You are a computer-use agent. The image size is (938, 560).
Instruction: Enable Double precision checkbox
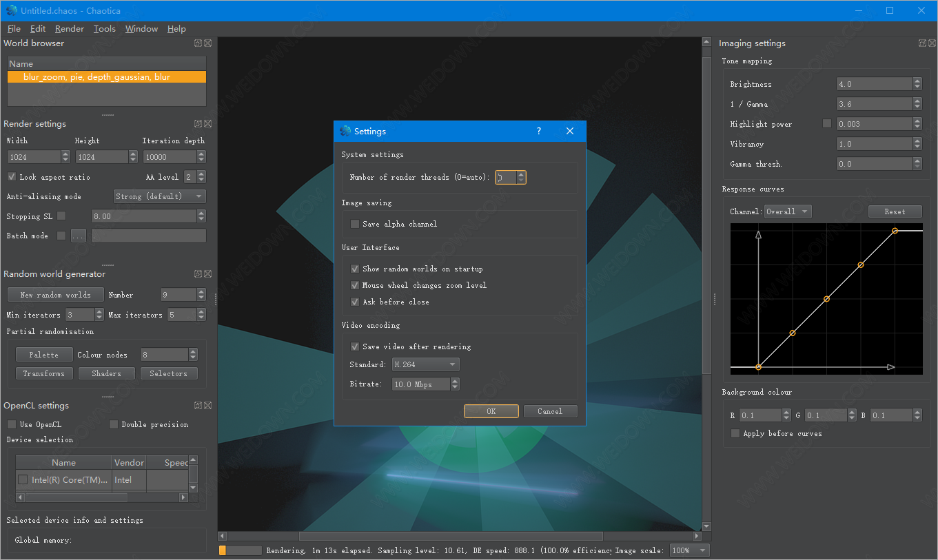(114, 424)
